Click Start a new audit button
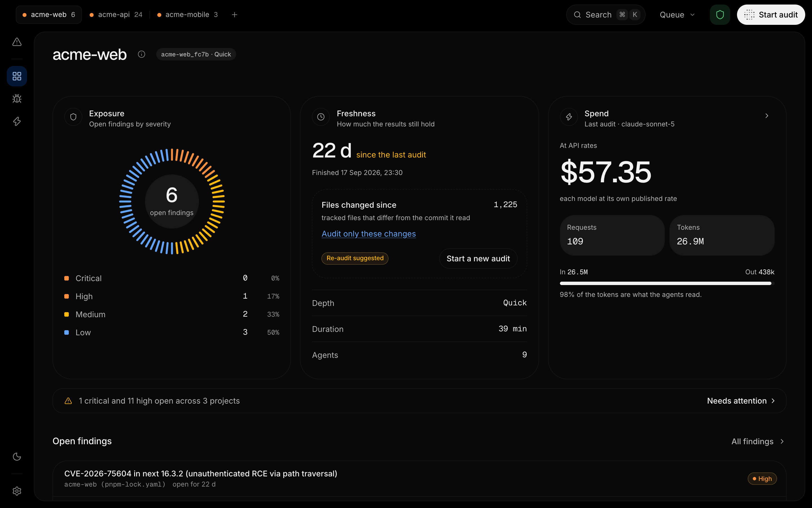 pyautogui.click(x=478, y=258)
